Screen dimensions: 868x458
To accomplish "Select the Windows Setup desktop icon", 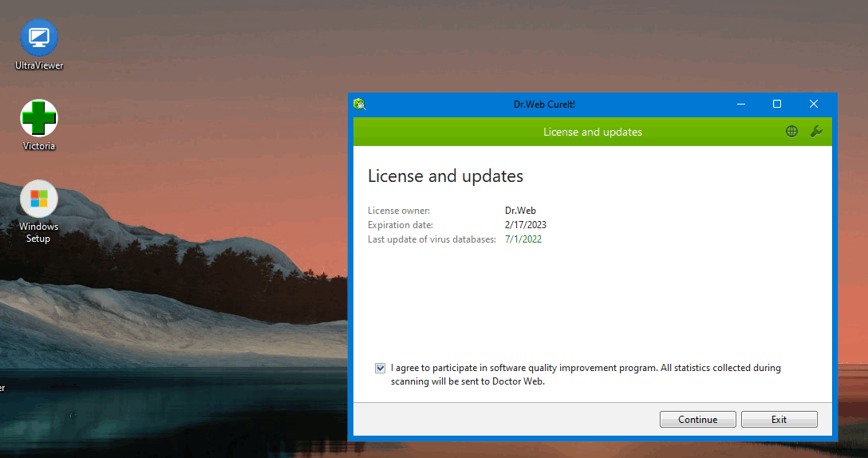I will (39, 212).
